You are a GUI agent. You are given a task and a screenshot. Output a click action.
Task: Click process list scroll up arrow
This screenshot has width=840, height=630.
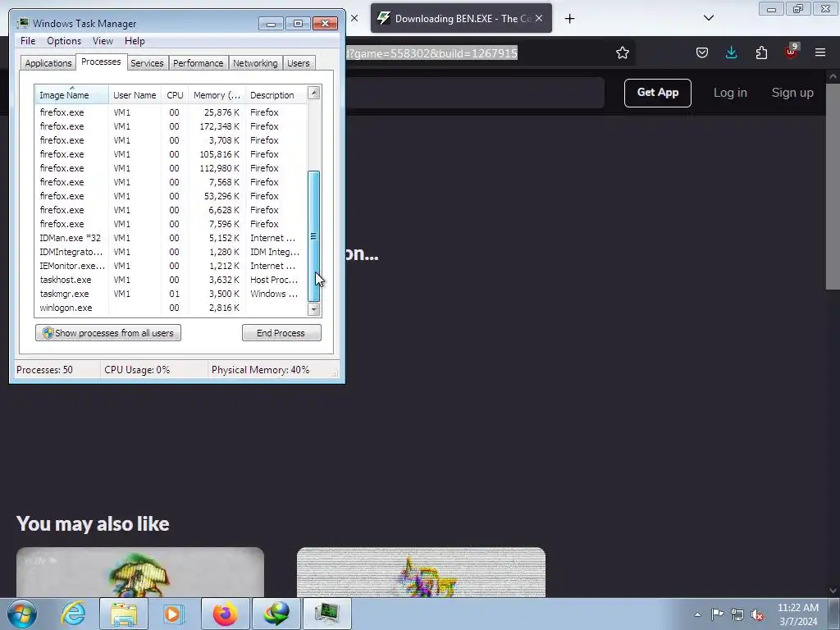click(314, 93)
